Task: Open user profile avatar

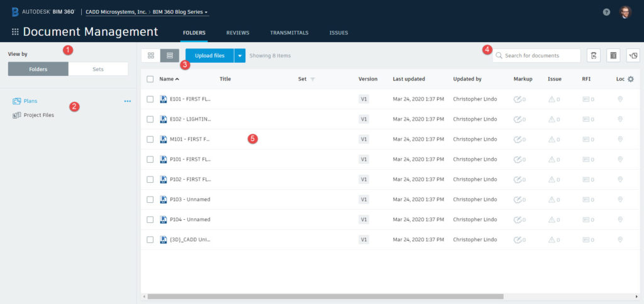Action: 625,12
